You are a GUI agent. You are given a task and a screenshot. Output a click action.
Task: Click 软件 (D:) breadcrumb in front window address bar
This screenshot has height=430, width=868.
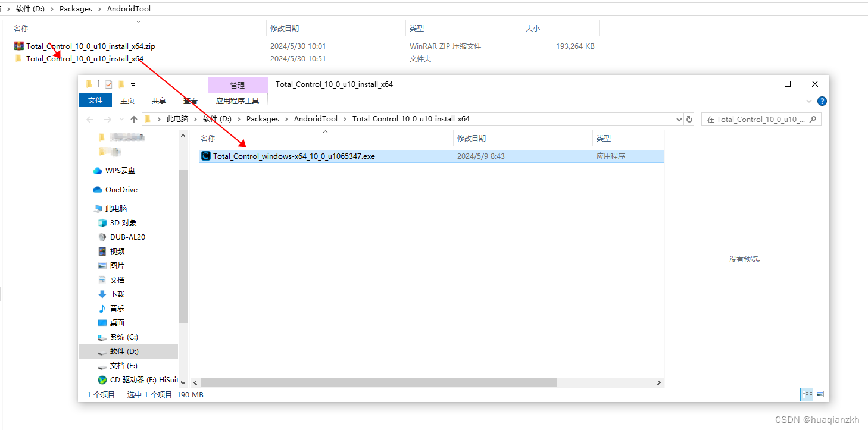pyautogui.click(x=217, y=119)
